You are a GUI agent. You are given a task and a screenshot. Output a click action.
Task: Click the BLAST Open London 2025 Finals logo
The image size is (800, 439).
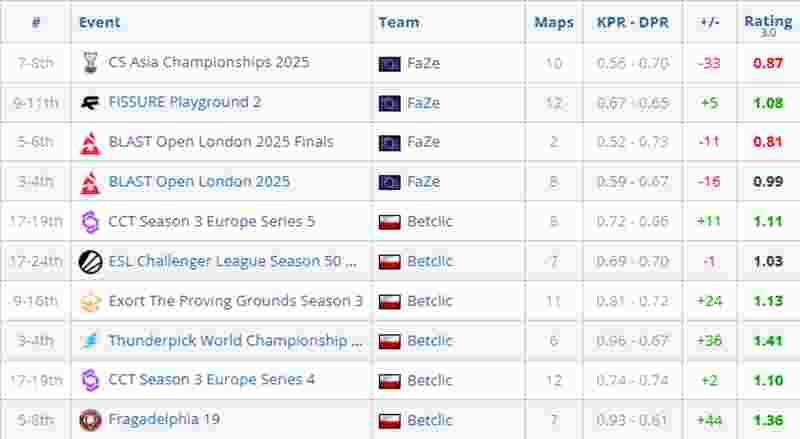(x=90, y=142)
